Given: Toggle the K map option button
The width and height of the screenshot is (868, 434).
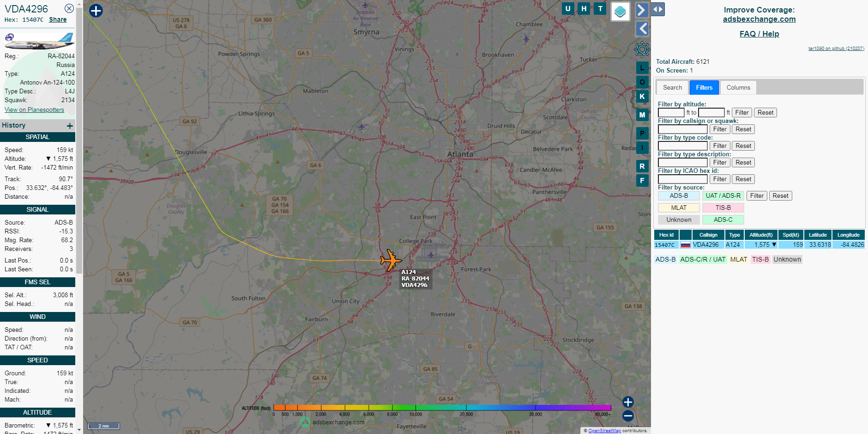Looking at the screenshot, I should (x=642, y=97).
